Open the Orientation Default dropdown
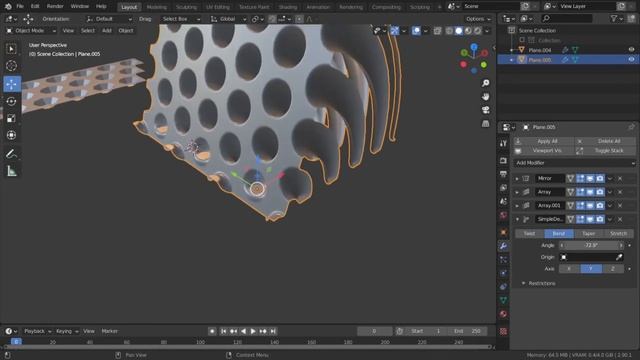640x360 pixels. click(x=109, y=19)
